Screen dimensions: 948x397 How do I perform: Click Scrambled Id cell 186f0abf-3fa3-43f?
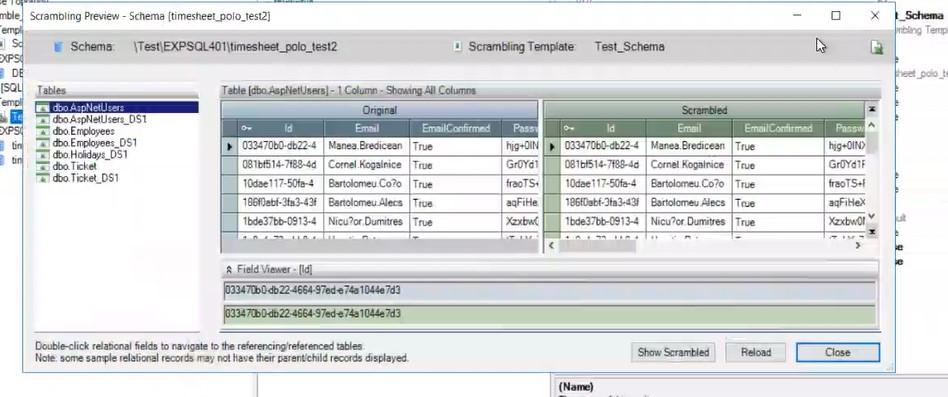603,203
